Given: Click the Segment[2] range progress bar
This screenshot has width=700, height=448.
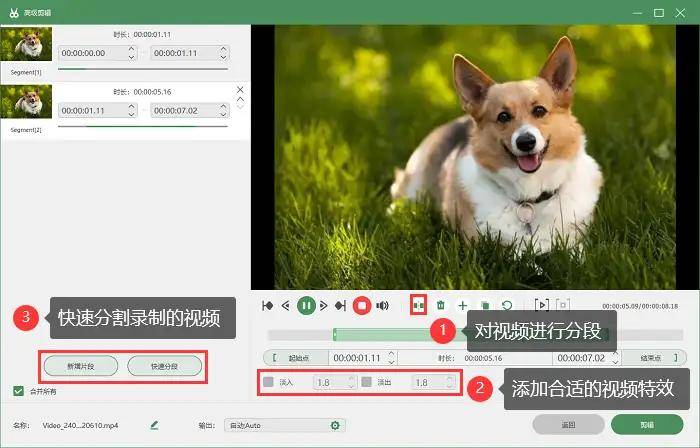Looking at the screenshot, I should 143,126.
